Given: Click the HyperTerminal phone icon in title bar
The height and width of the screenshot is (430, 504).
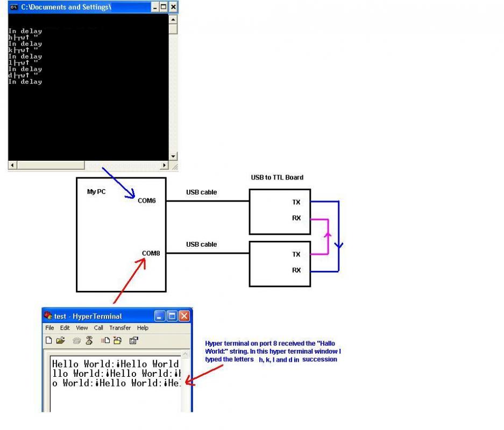Looking at the screenshot, I should [48, 316].
